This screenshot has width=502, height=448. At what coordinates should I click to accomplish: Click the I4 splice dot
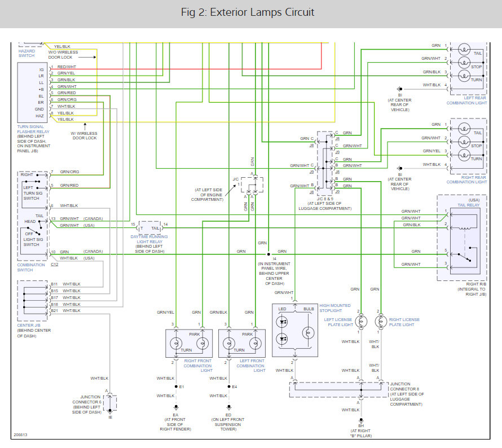[x=268, y=254]
